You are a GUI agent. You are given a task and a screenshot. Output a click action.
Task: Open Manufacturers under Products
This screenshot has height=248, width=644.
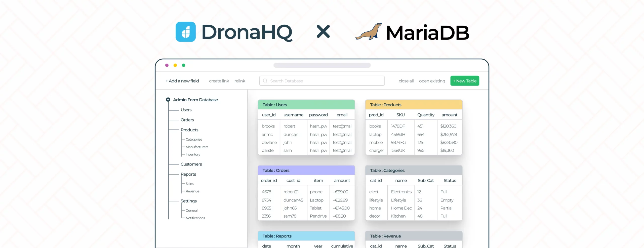point(197,147)
